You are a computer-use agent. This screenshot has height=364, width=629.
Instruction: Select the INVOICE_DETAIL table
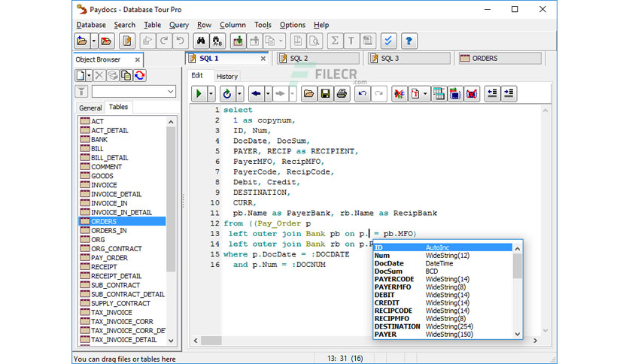[x=116, y=194]
